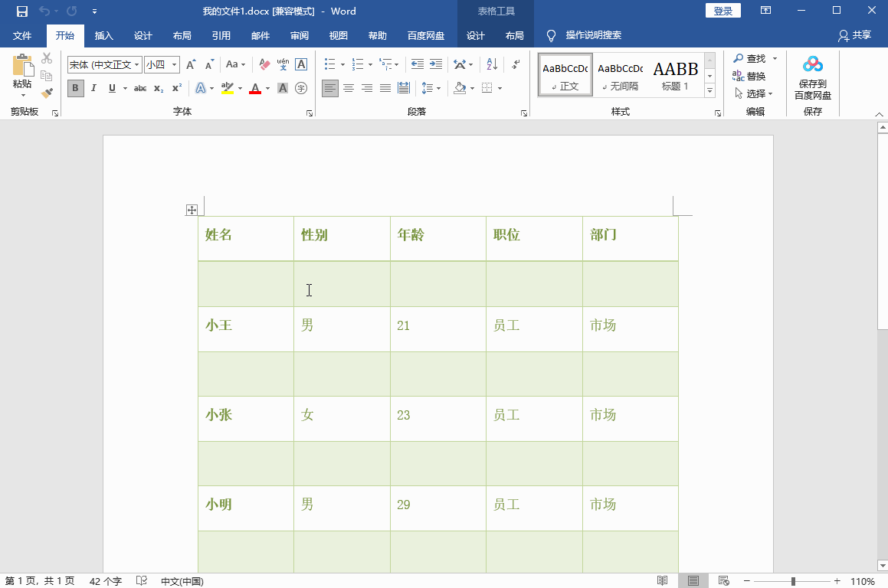Click the Sort A-Z icon
This screenshot has width=888, height=588.
[492, 64]
